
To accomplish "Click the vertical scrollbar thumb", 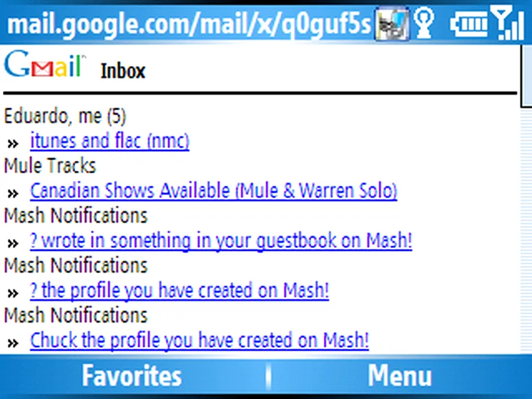I will [526, 76].
